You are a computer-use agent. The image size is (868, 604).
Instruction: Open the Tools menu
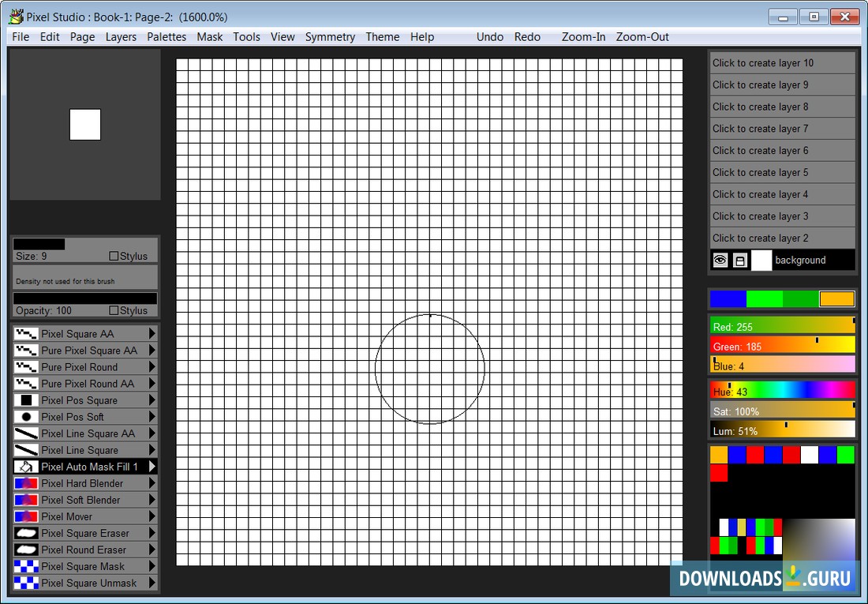coord(246,36)
